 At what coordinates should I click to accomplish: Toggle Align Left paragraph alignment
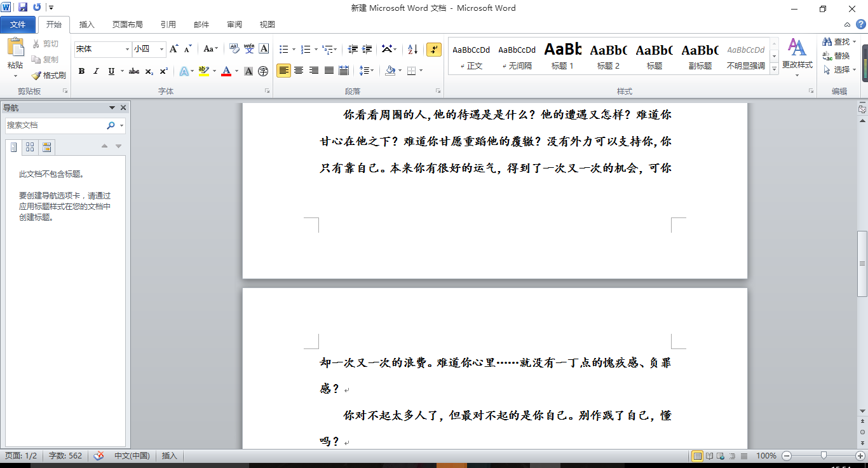pos(284,71)
